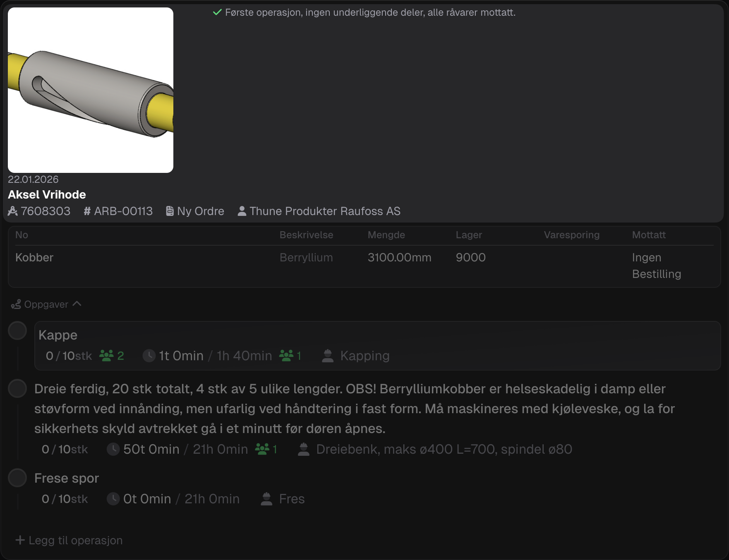729x560 pixels.
Task: Click the green workers icon in Kappe quantity
Action: 106,356
